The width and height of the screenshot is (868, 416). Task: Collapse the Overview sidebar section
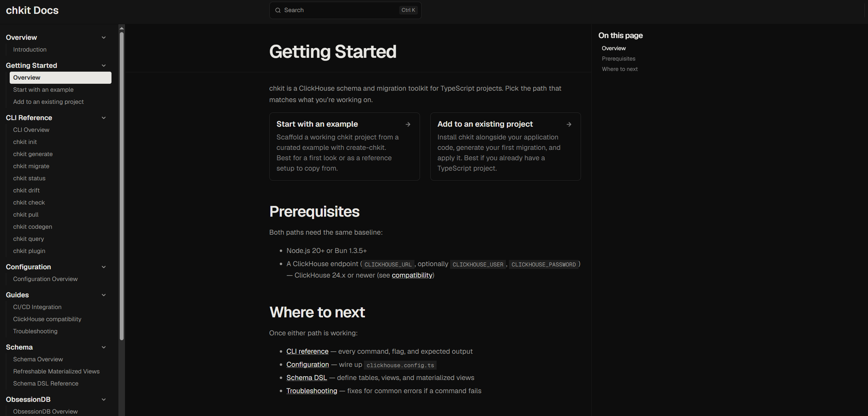[104, 37]
